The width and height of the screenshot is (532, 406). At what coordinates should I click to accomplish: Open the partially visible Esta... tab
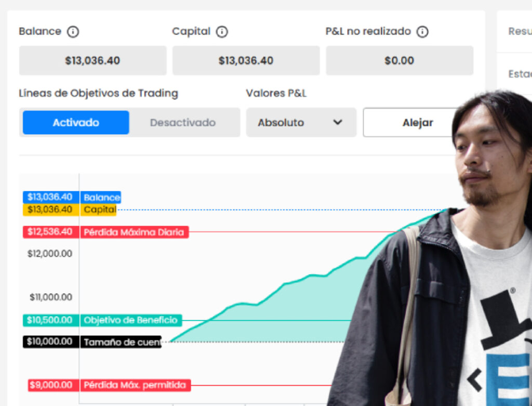tap(519, 74)
